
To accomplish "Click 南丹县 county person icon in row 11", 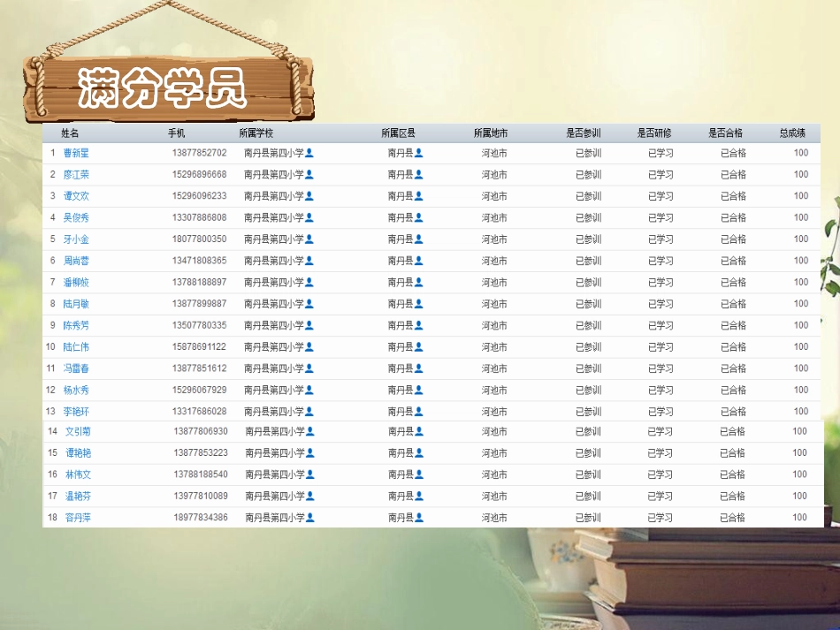I will click(x=419, y=368).
